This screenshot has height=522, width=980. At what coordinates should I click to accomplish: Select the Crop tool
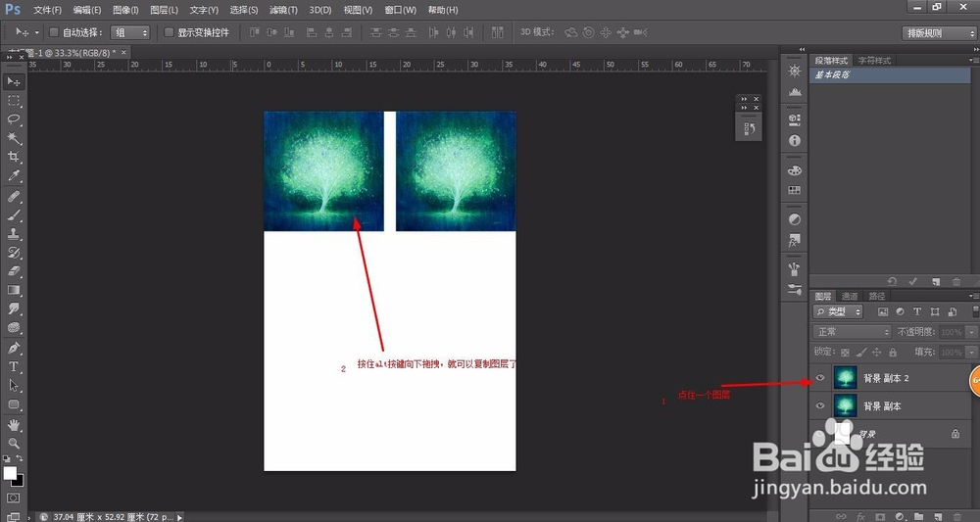tap(14, 157)
